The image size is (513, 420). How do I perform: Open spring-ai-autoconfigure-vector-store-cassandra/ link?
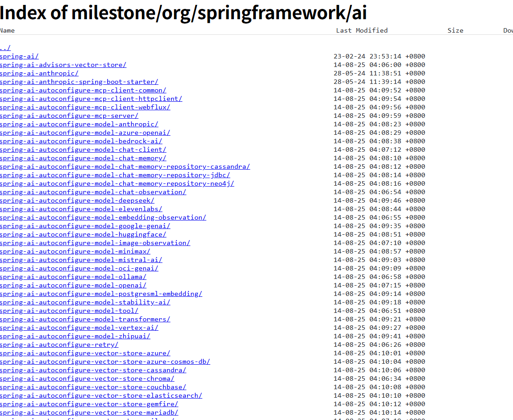click(x=93, y=371)
